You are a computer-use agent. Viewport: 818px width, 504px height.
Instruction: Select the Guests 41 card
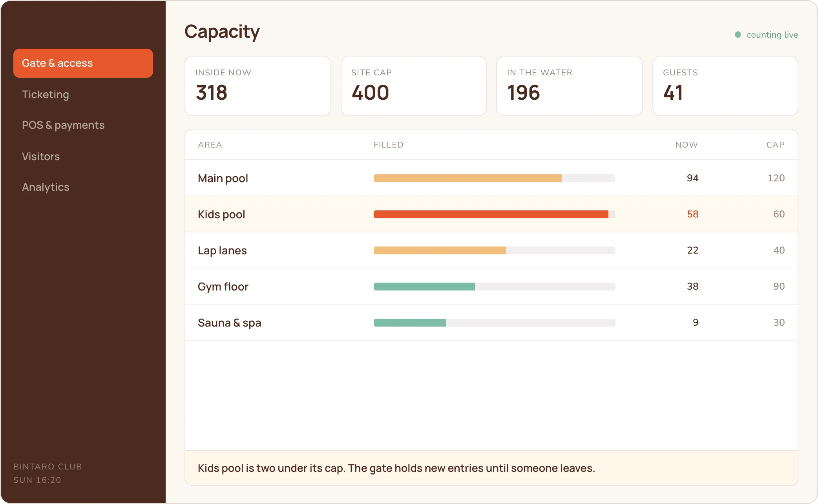coord(725,86)
